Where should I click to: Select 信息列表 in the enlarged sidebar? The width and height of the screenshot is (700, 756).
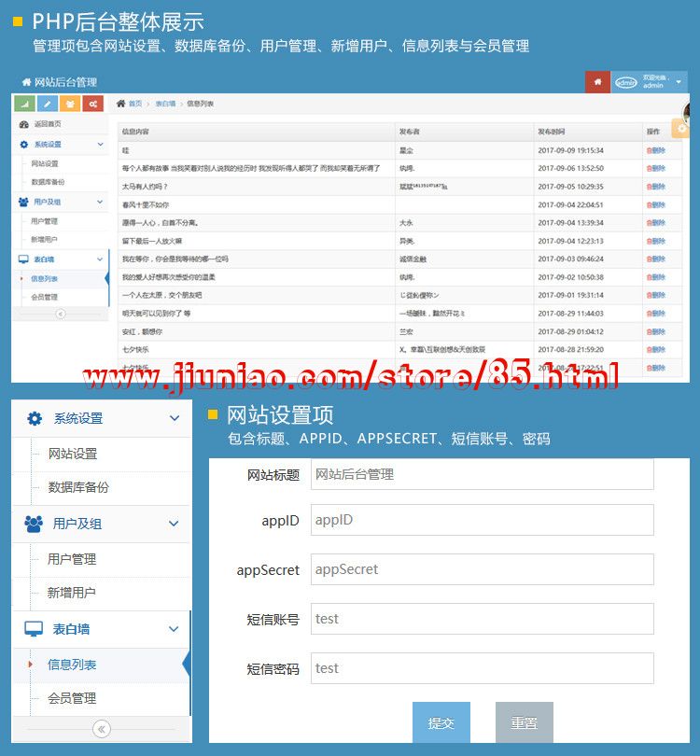(x=72, y=665)
